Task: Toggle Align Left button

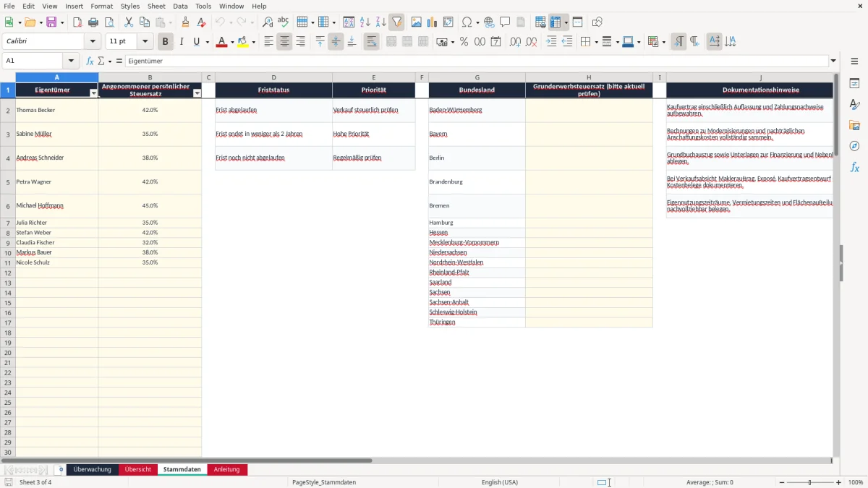Action: 268,42
